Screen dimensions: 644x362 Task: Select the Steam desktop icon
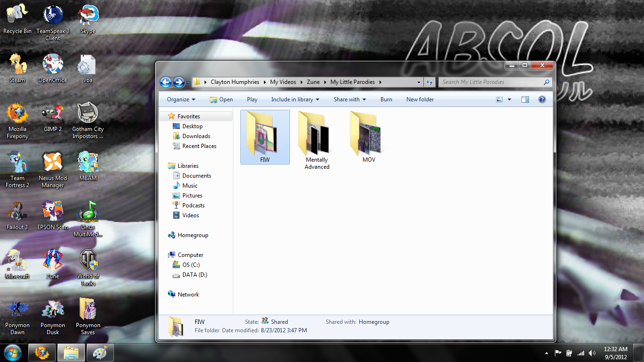(x=17, y=68)
